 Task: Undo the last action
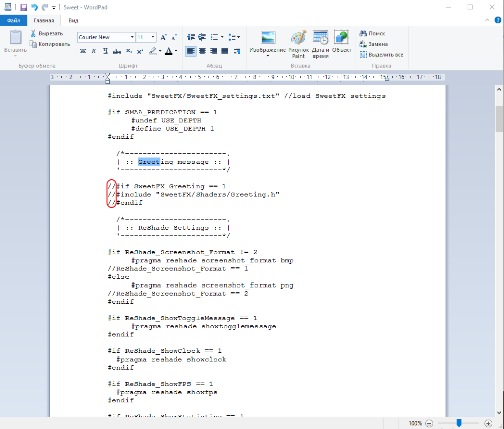pyautogui.click(x=34, y=7)
